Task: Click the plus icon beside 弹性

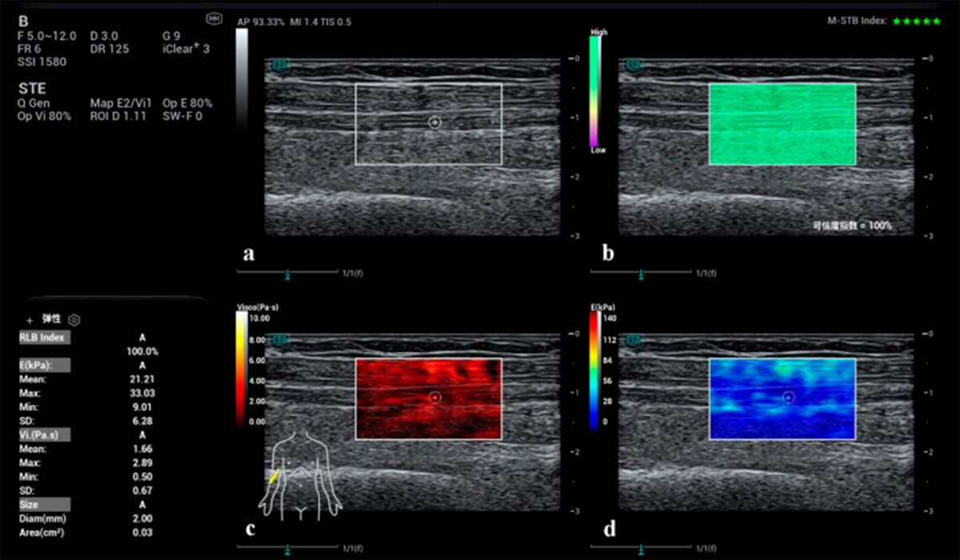Action: [30, 320]
